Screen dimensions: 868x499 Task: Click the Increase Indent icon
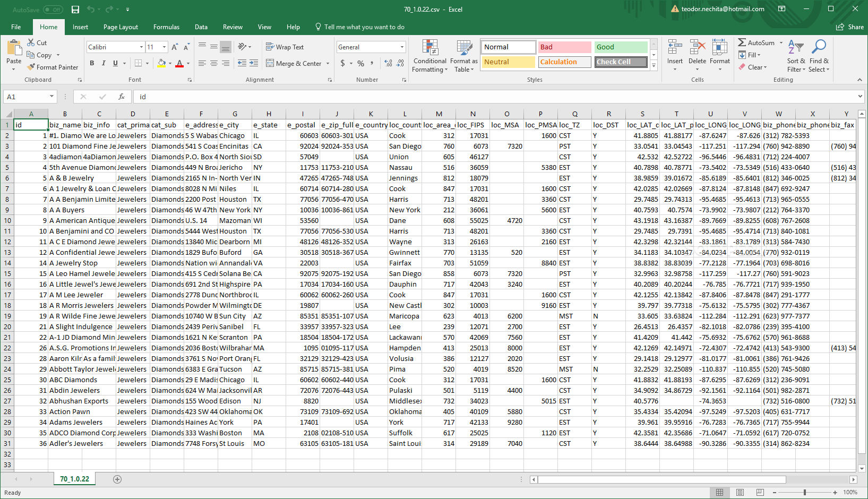point(254,63)
